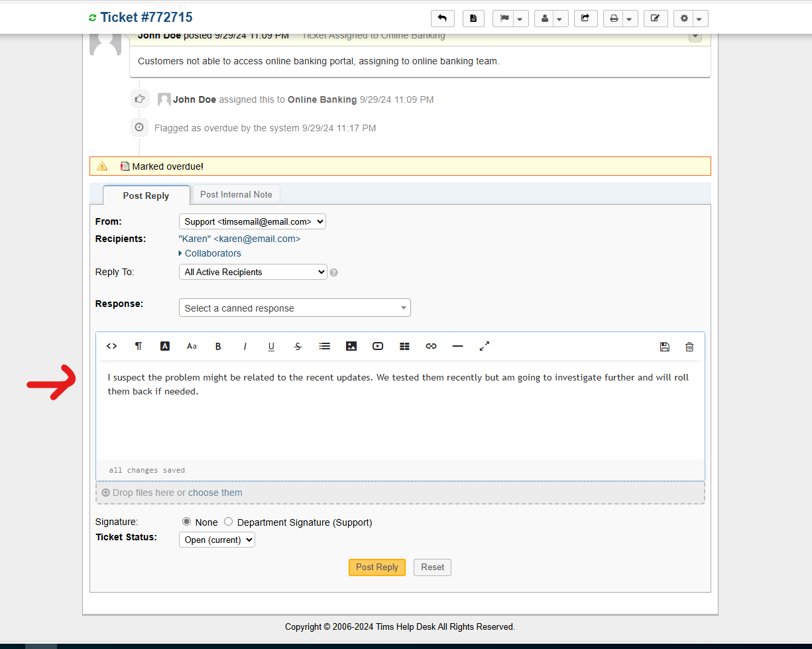Insert an image into the reply

pos(351,345)
